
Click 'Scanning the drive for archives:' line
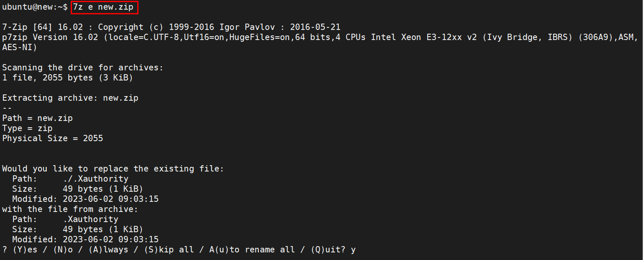(82, 67)
